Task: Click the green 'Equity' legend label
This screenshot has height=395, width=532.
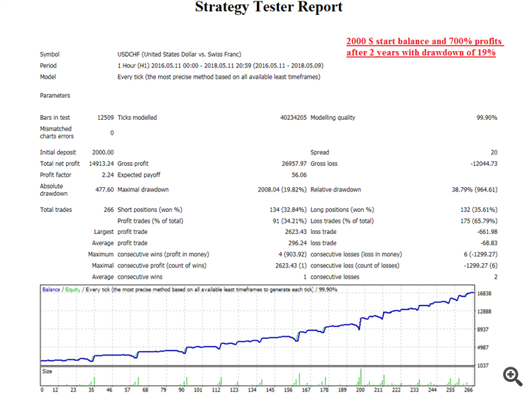Action: click(x=72, y=289)
